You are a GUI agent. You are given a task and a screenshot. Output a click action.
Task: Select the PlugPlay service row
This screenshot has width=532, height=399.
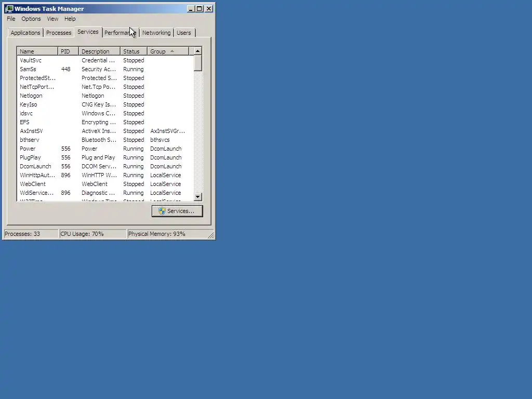point(105,157)
